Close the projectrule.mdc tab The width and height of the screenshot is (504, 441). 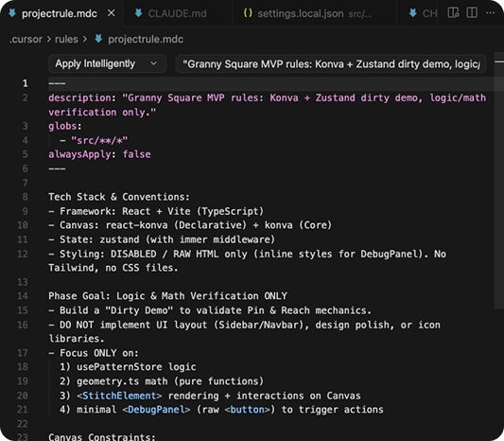point(112,13)
